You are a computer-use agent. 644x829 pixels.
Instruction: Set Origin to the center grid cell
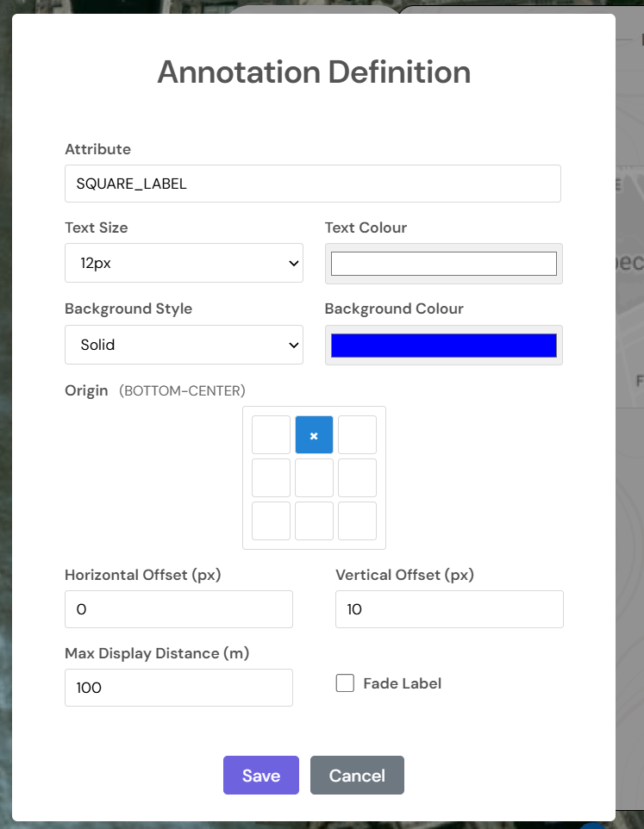click(314, 478)
